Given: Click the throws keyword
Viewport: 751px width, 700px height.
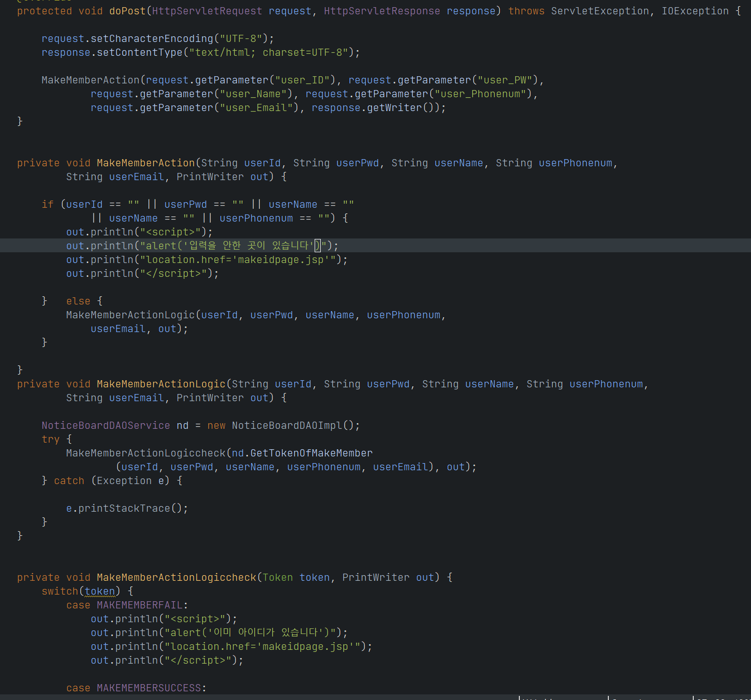Looking at the screenshot, I should (526, 11).
